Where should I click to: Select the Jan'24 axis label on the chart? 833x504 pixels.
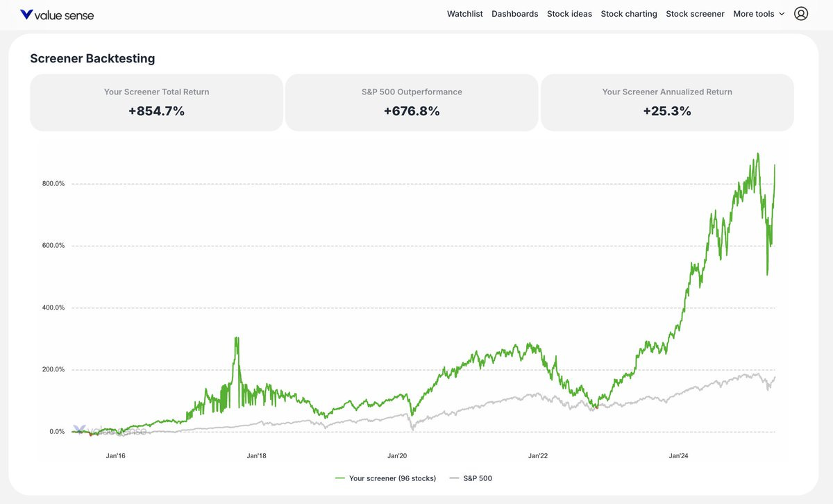point(678,455)
